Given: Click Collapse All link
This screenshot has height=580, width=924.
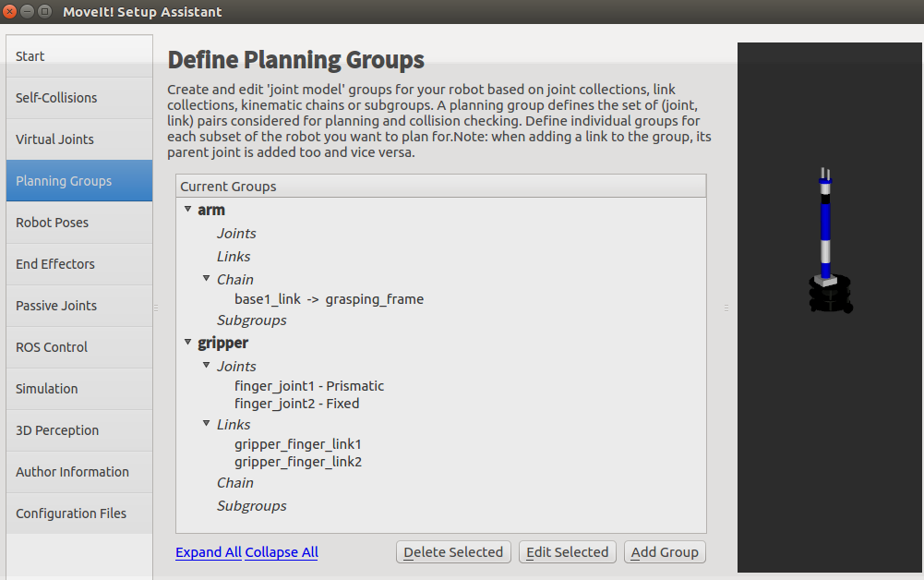Looking at the screenshot, I should 282,552.
